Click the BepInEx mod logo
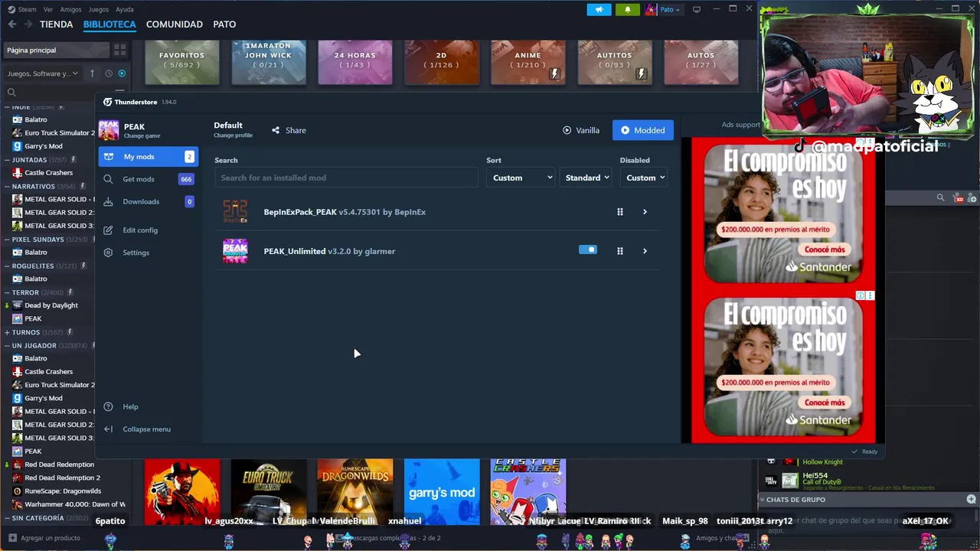The height and width of the screenshot is (551, 980). pos(235,212)
